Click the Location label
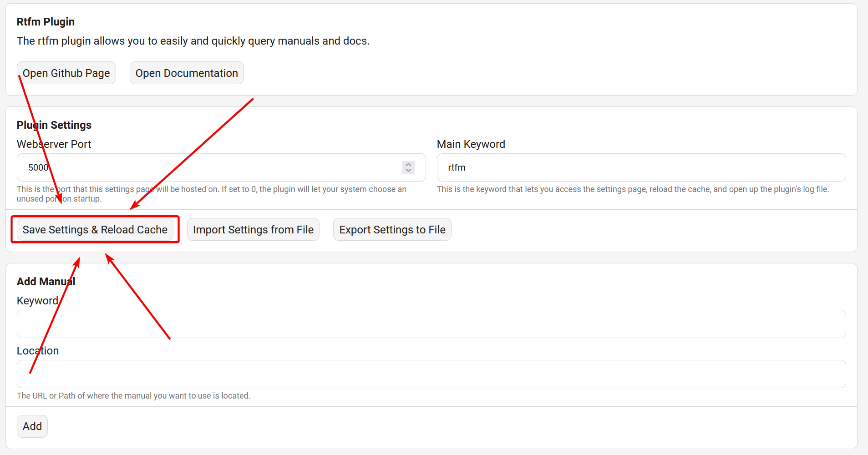Screen dimensions: 868x455 click(x=38, y=351)
